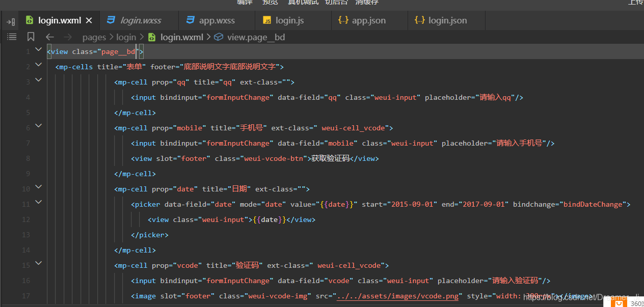
Task: Click the footer text 底部说明文字底部说明文字
Action: click(229, 67)
